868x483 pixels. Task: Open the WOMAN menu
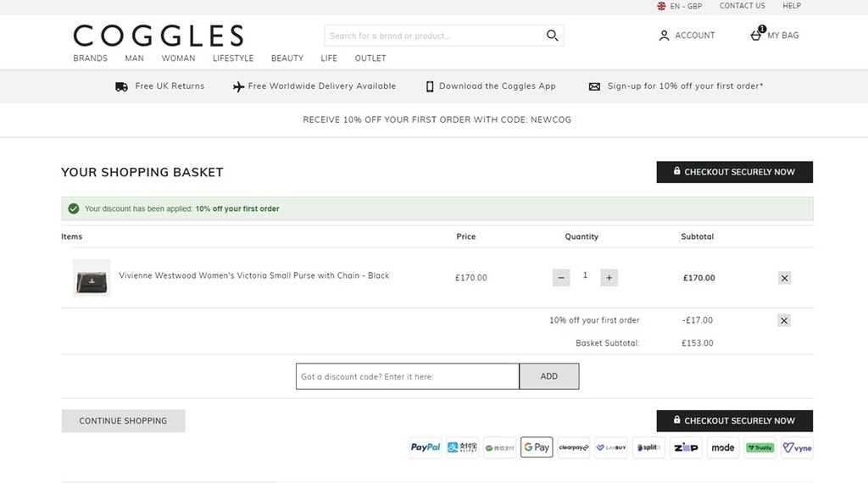pos(178,58)
